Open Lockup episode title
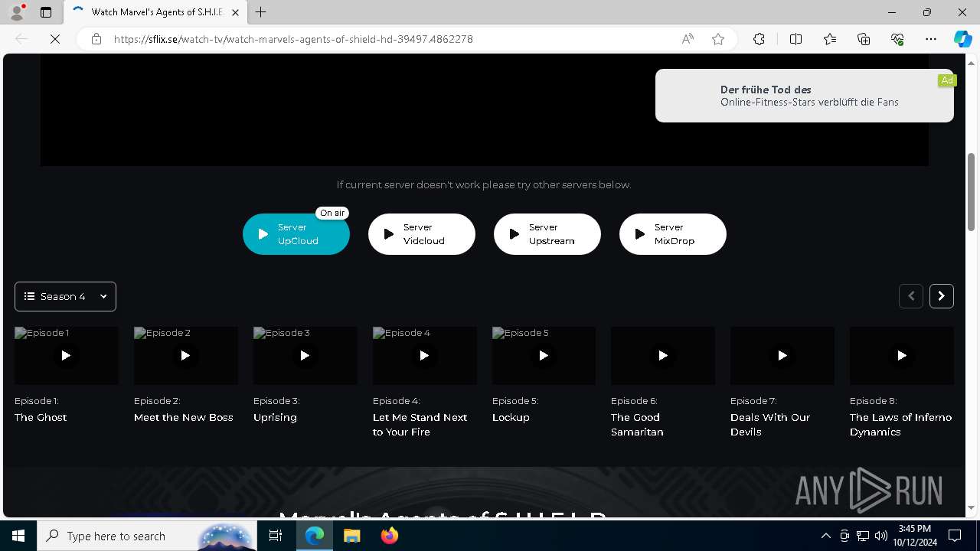This screenshot has width=980, height=551. 511,417
